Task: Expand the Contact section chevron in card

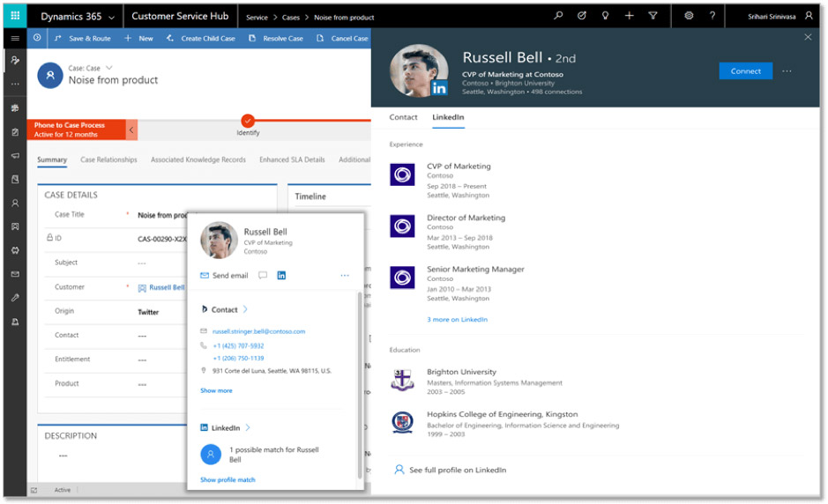Action: click(x=245, y=309)
